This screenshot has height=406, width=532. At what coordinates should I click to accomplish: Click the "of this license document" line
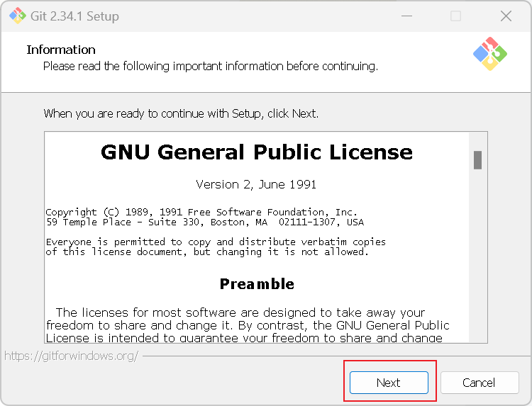(207, 252)
